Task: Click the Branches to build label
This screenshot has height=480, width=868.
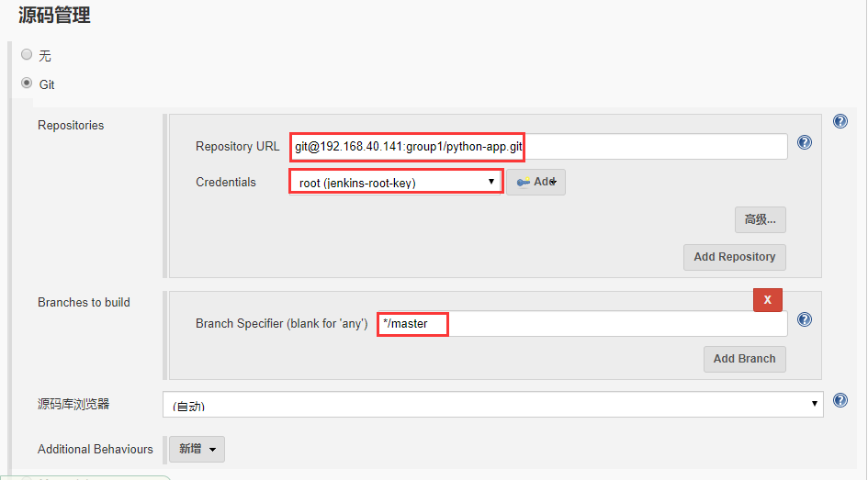Action: click(x=84, y=302)
